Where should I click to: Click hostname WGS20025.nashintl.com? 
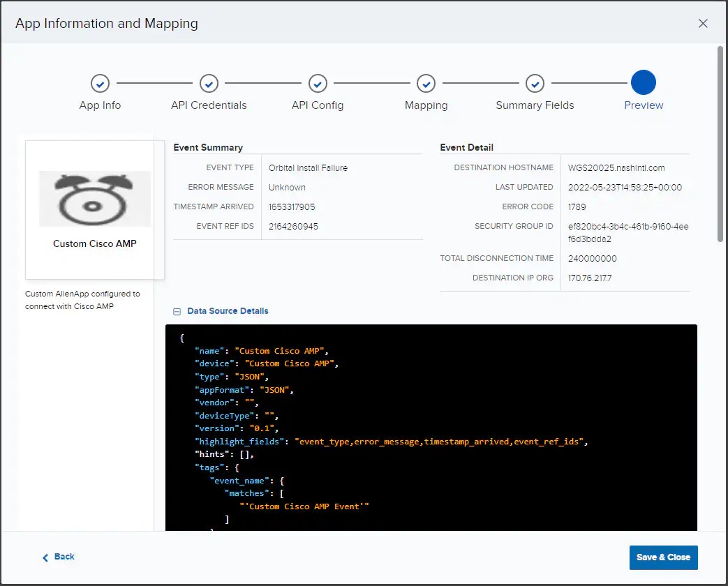click(616, 168)
